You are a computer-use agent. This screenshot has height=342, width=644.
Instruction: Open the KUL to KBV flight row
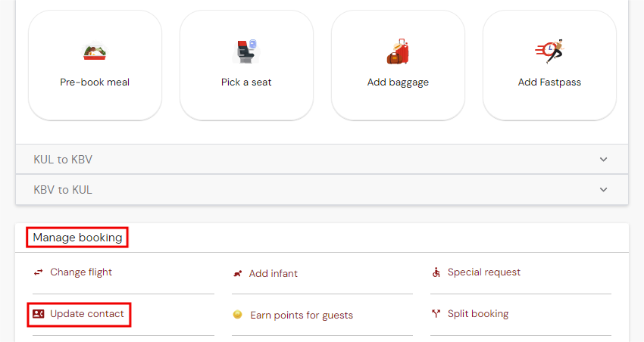tap(64, 160)
